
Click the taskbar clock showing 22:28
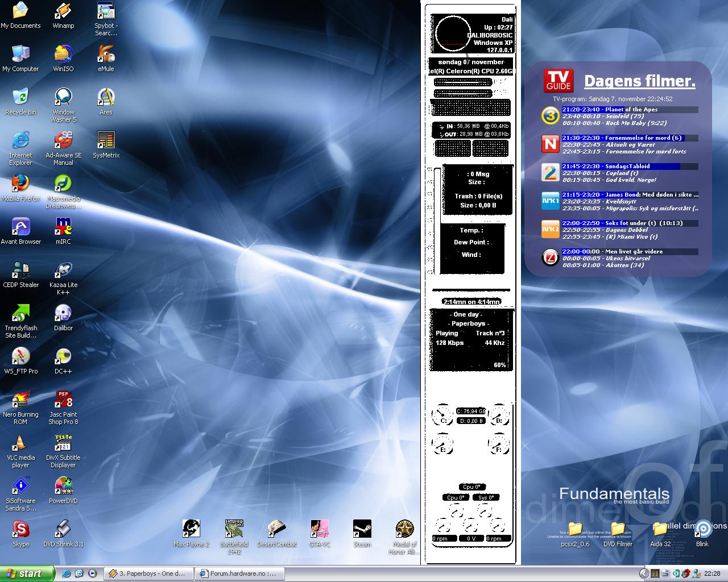pos(712,573)
